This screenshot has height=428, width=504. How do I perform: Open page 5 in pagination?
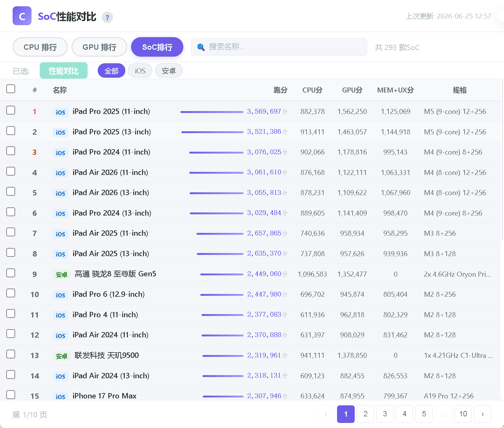point(424,414)
